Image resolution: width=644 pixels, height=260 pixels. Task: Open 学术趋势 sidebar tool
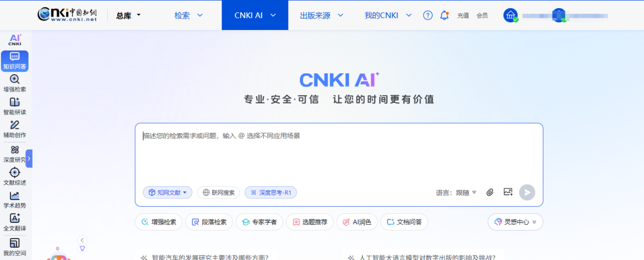(15, 199)
